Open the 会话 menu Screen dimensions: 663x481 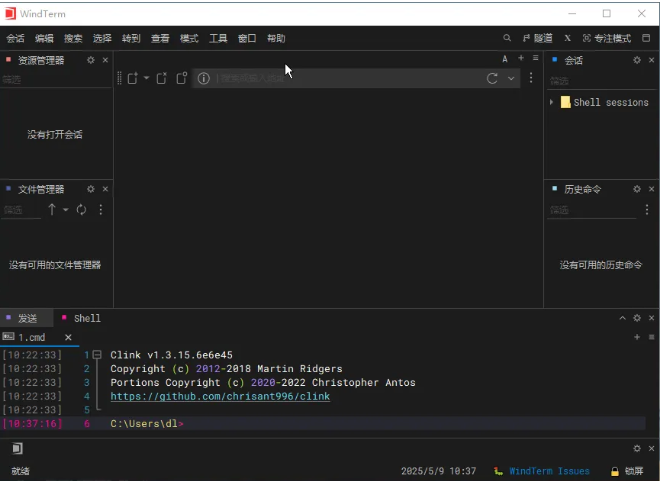(x=15, y=38)
